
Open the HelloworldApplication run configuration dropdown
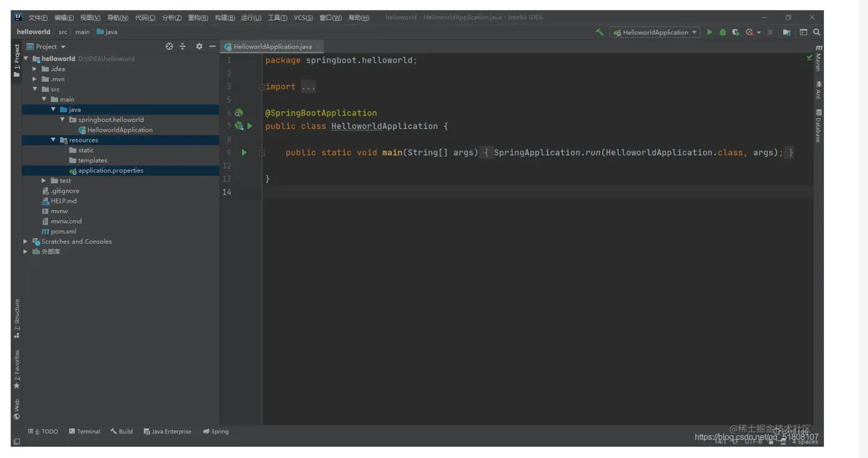pos(655,32)
